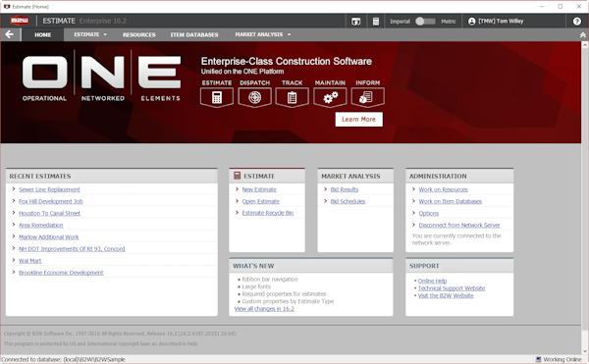Select the Inform reports banner icon
The image size is (589, 364).
(367, 97)
